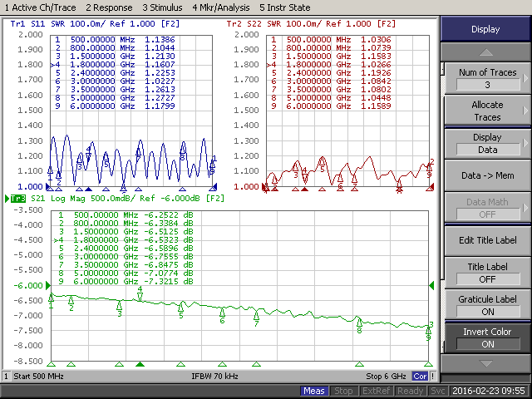Click softkey menu scroll-up arrow
Viewport: 532px width, 399px height.
pyautogui.click(x=485, y=52)
